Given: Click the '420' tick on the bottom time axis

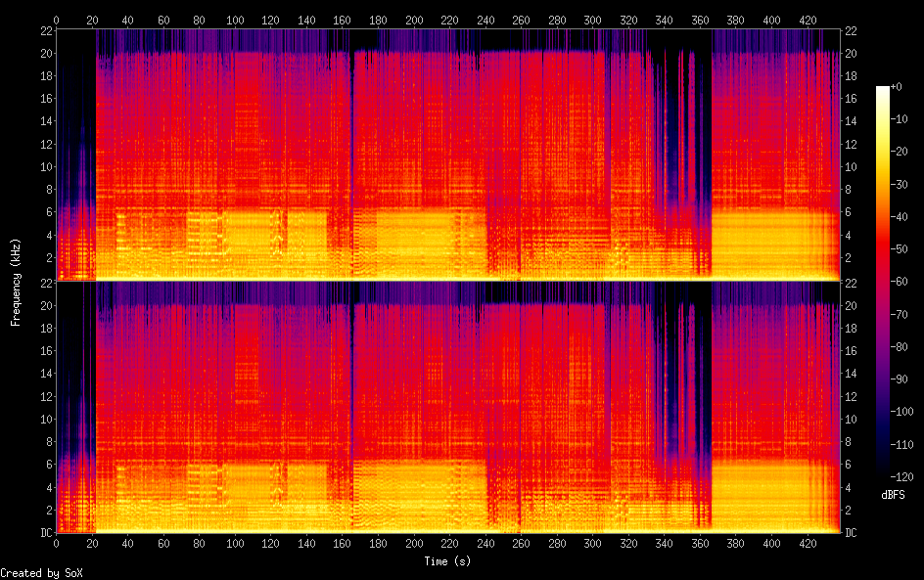Looking at the screenshot, I should click(808, 543).
